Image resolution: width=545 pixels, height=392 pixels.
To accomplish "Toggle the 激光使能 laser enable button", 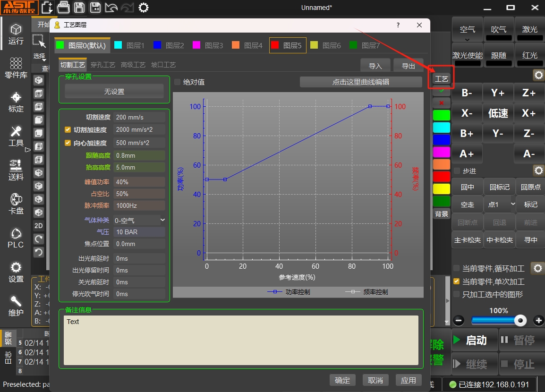I will click(467, 55).
